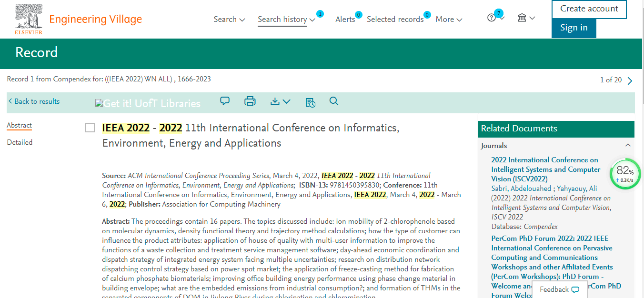Click the print record icon
Screen dimensions: 644x298
[250, 101]
